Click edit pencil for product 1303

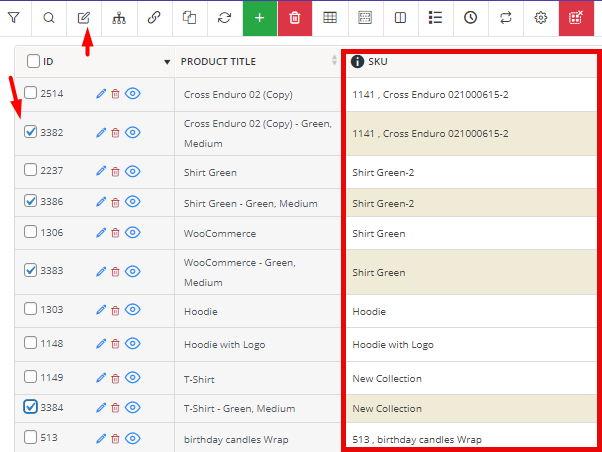tap(101, 310)
